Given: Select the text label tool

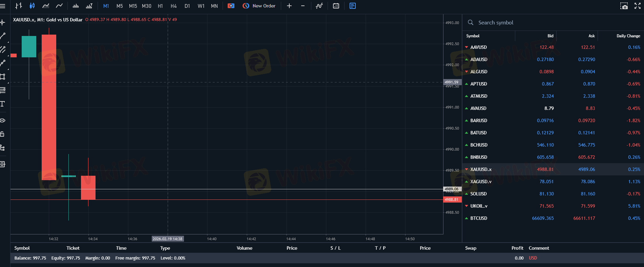Looking at the screenshot, I should coord(3,104).
